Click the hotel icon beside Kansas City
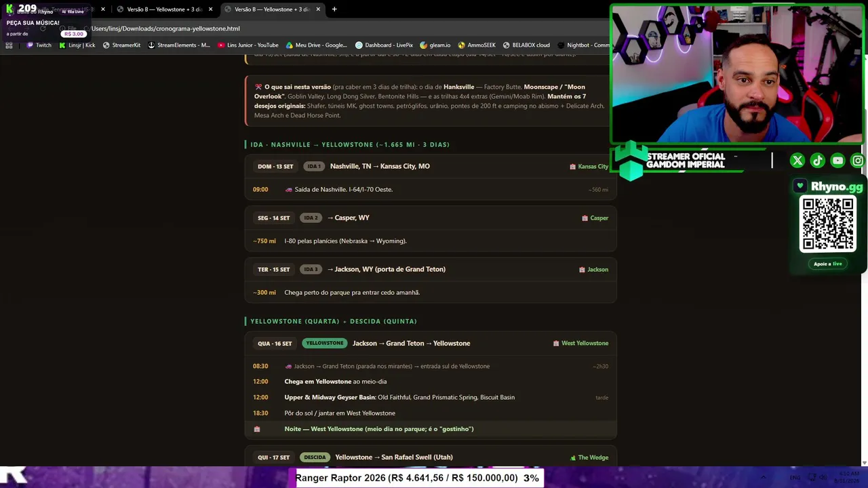The height and width of the screenshot is (488, 868). (572, 167)
